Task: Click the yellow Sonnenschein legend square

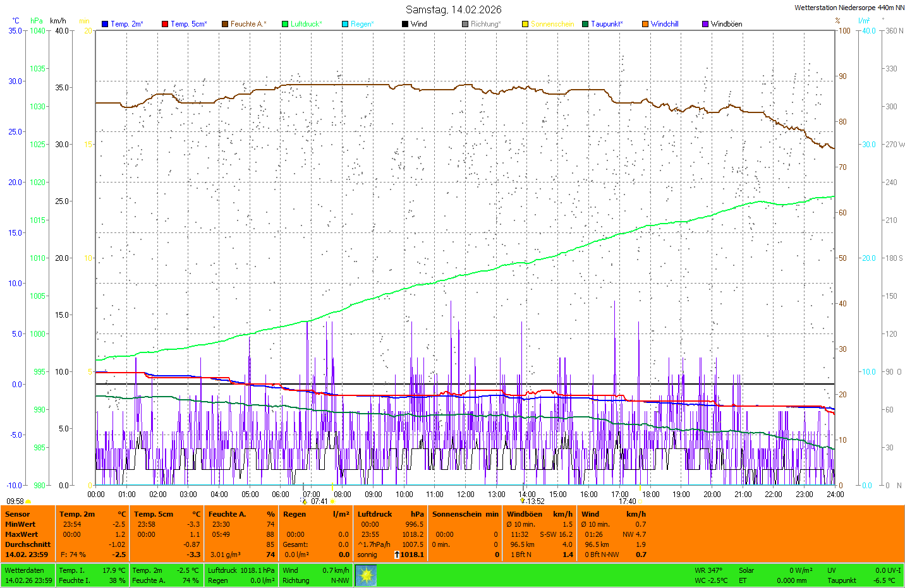Action: click(x=525, y=24)
